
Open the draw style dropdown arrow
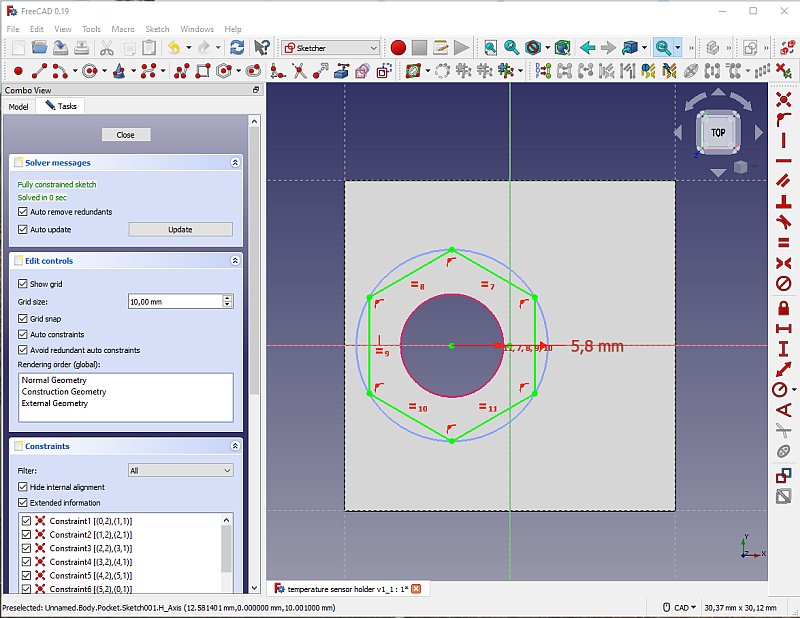[x=547, y=48]
